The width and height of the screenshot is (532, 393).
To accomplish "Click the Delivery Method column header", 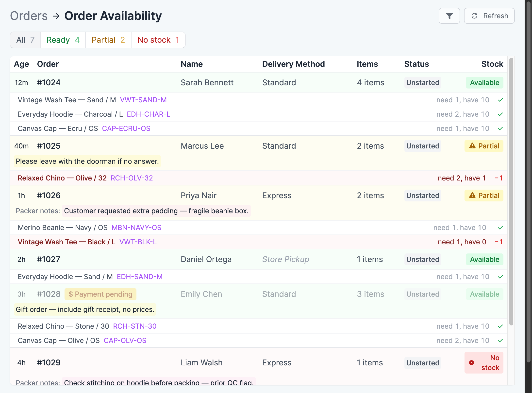I will pos(293,64).
